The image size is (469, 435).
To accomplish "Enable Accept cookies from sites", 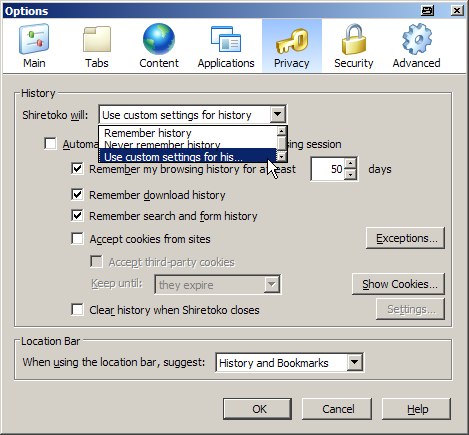I will (x=77, y=239).
